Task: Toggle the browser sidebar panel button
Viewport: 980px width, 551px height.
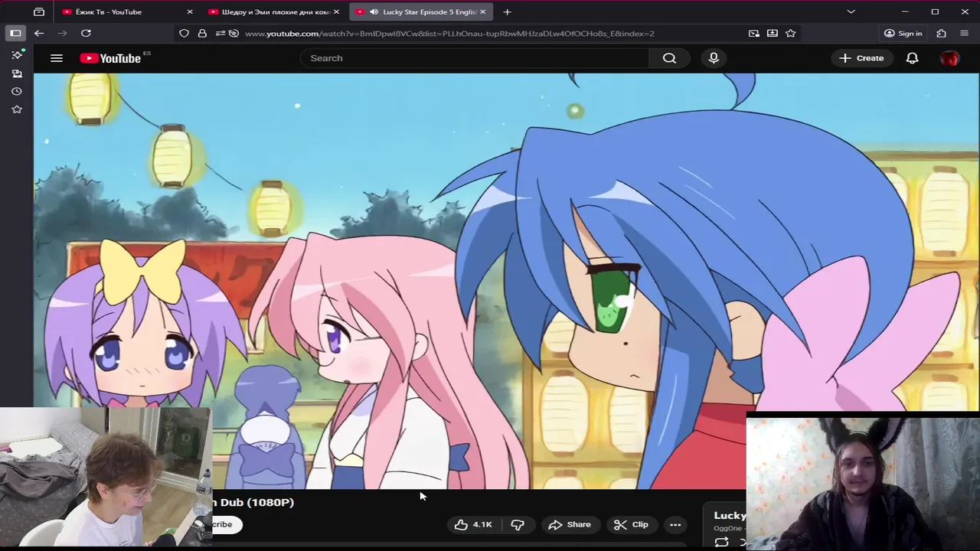Action: (15, 33)
